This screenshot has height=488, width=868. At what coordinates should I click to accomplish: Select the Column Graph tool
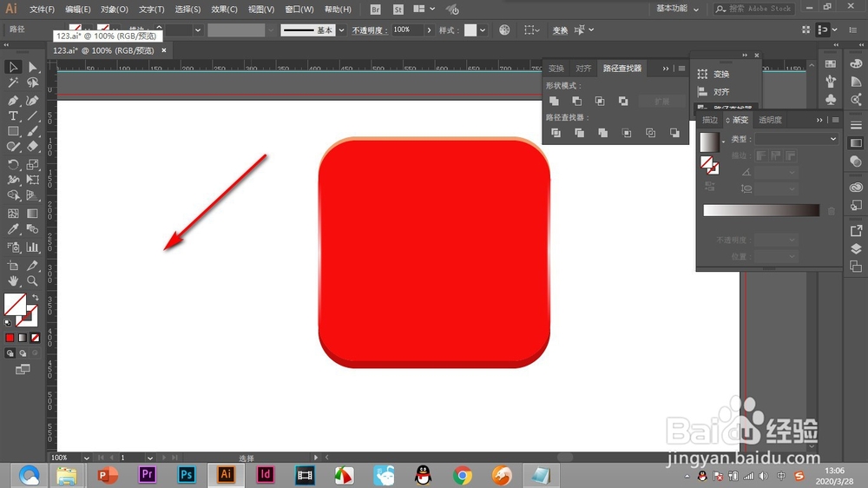point(33,247)
